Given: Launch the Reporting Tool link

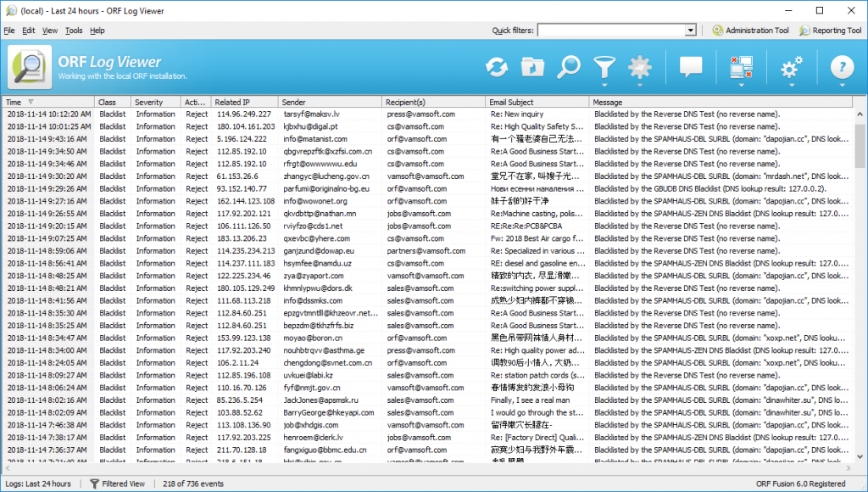Looking at the screenshot, I should (x=837, y=31).
